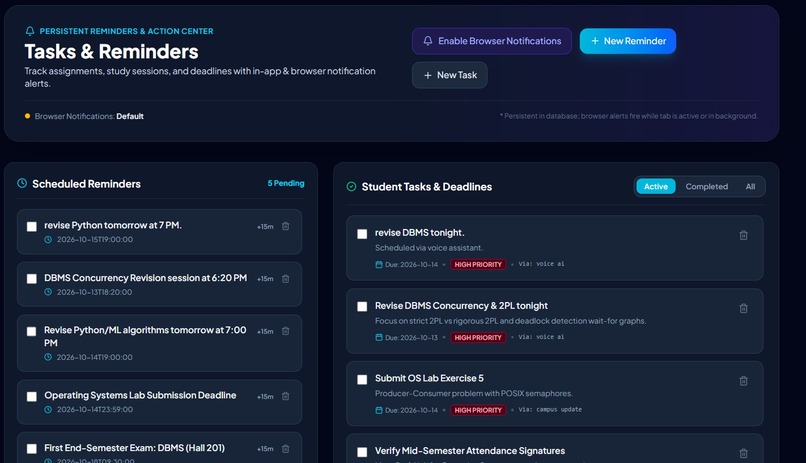Delete Revise DBMS Concurrency & 2PL task
806x463 pixels.
click(x=743, y=308)
